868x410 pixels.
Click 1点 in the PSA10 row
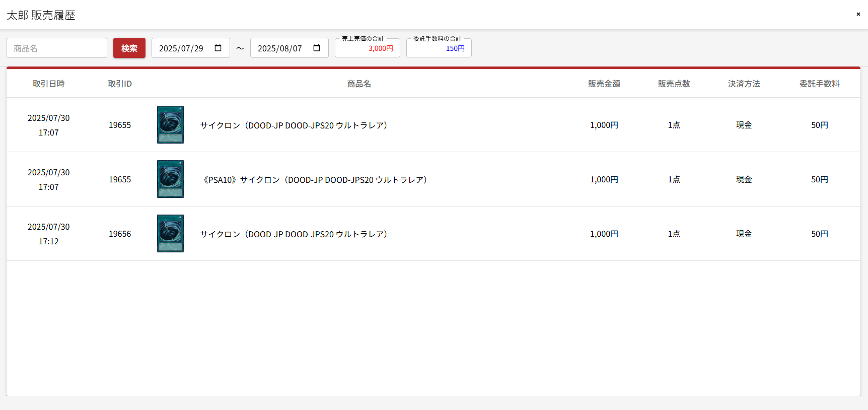tap(674, 179)
